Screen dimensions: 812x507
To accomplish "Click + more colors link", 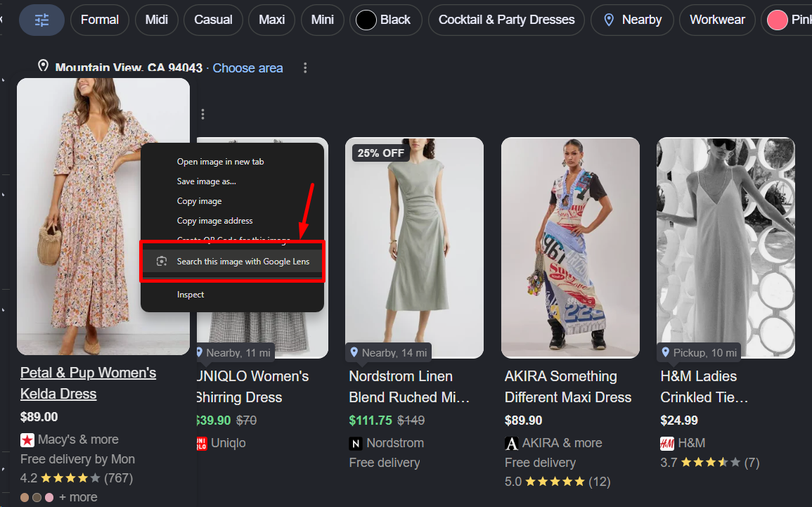I will coord(78,497).
